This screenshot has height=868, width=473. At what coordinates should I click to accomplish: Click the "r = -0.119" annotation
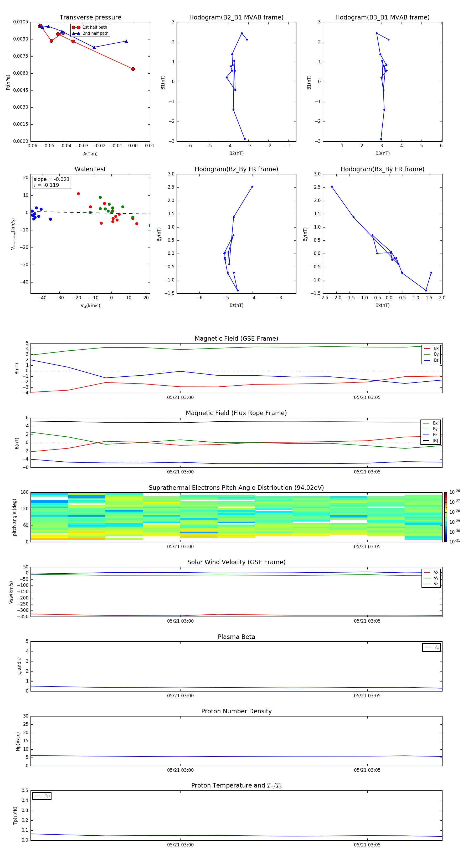click(47, 185)
